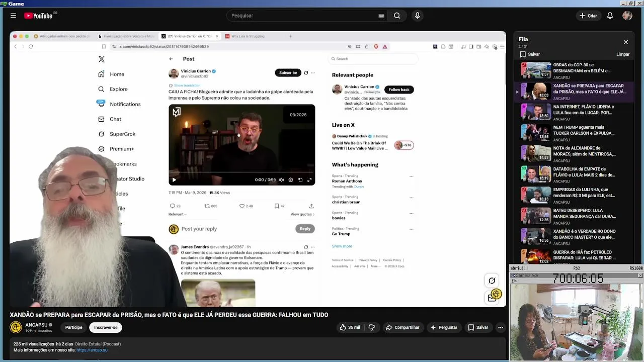Open Premium+ in the X sidebar
The height and width of the screenshot is (362, 644).
116,149
